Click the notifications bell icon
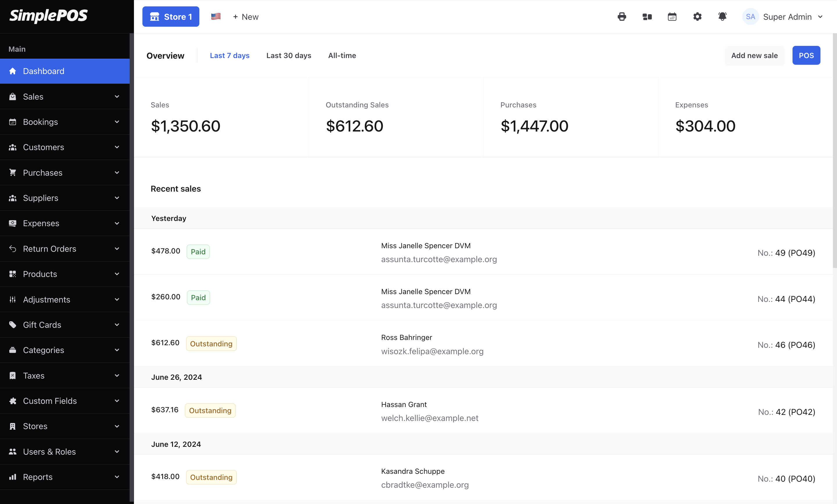The width and height of the screenshot is (837, 504). click(x=722, y=17)
